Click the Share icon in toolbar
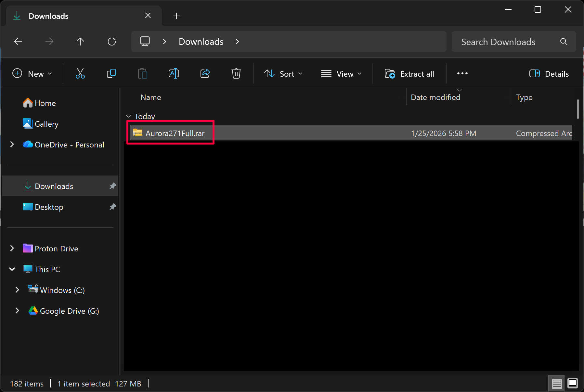Image resolution: width=584 pixels, height=392 pixels. click(x=205, y=74)
